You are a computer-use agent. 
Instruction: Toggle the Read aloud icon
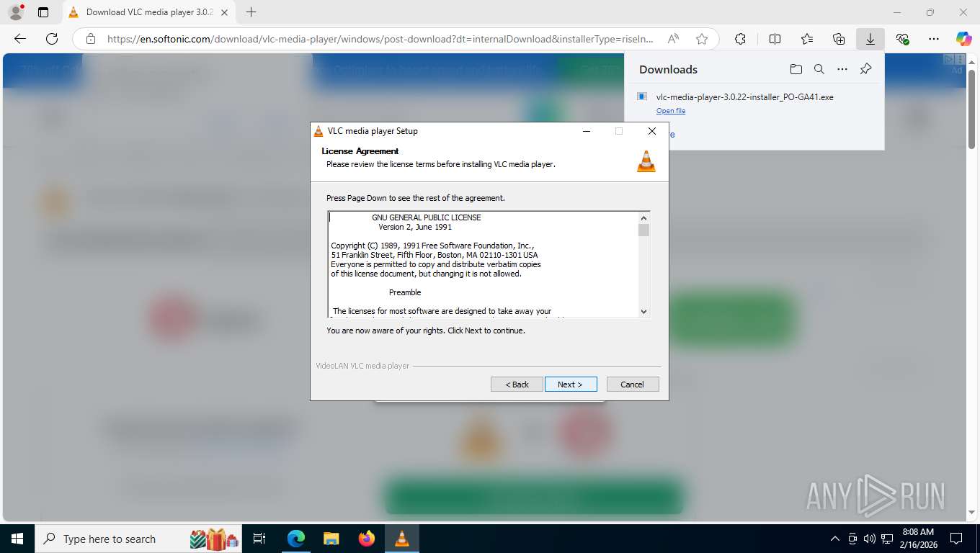tap(673, 40)
